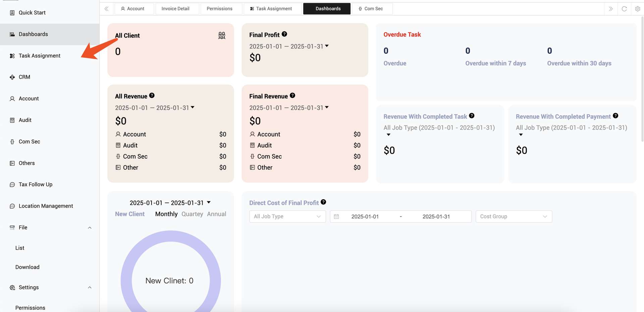The image size is (644, 312).
Task: Open the Cost Group dropdown
Action: point(514,217)
